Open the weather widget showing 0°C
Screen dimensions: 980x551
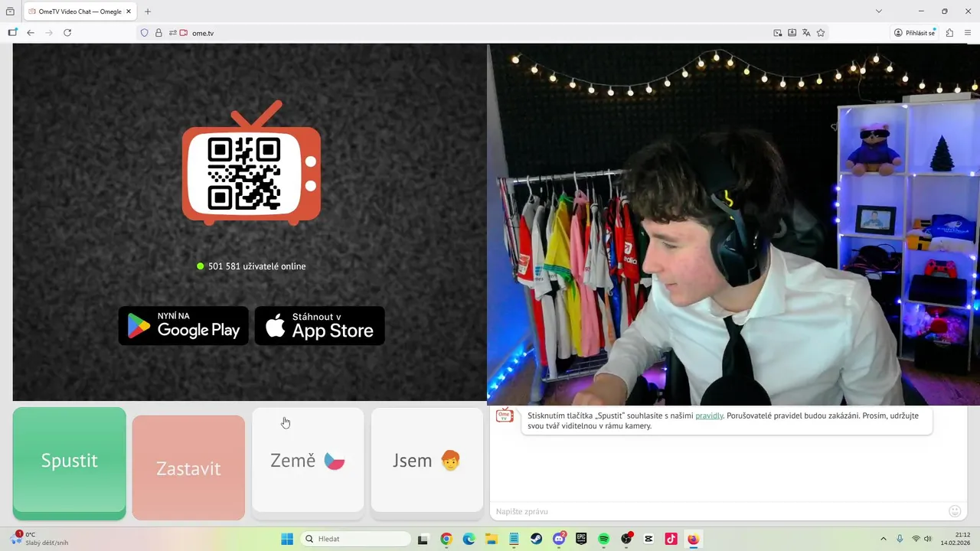[40, 539]
